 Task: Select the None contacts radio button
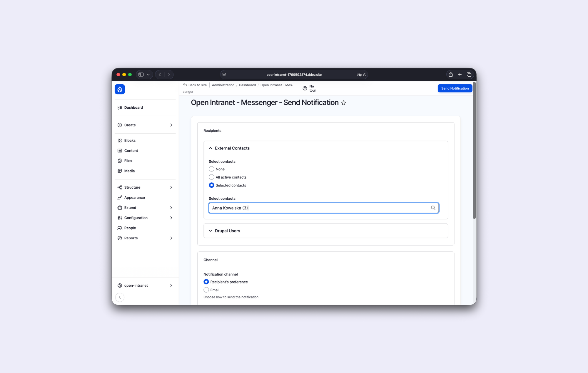211,169
